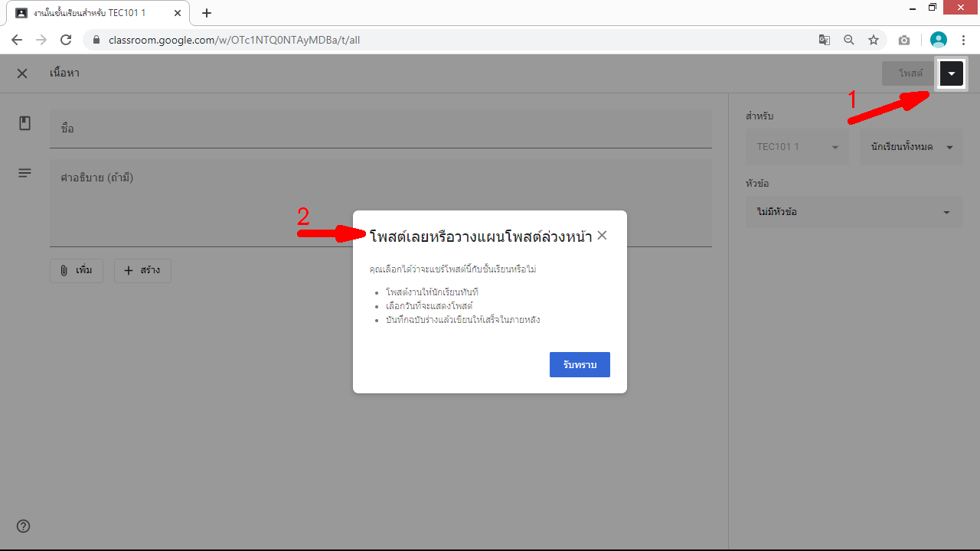Close the เนื้อหา editor with X icon
Screen dimensions: 980x551
click(x=22, y=73)
